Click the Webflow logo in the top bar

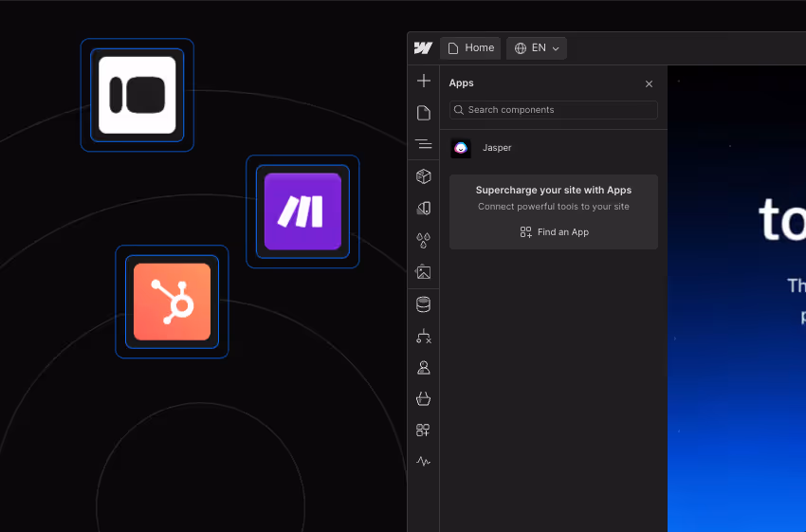pyautogui.click(x=423, y=47)
